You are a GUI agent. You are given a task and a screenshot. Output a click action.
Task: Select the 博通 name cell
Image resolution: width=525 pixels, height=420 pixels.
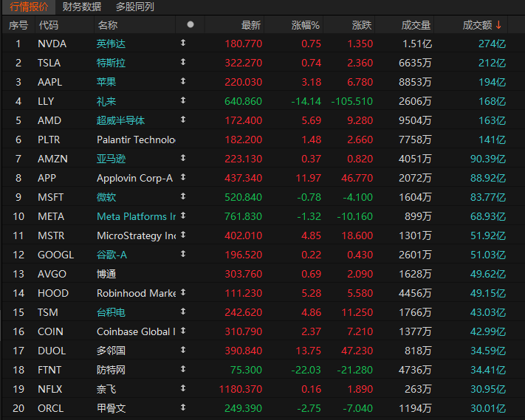106,274
